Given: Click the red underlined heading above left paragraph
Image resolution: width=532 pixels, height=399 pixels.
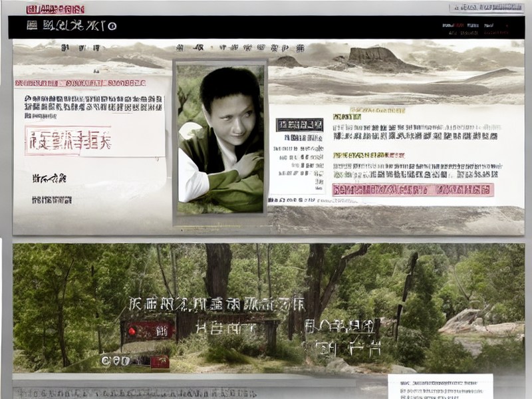Looking at the screenshot, I should 80,82.
